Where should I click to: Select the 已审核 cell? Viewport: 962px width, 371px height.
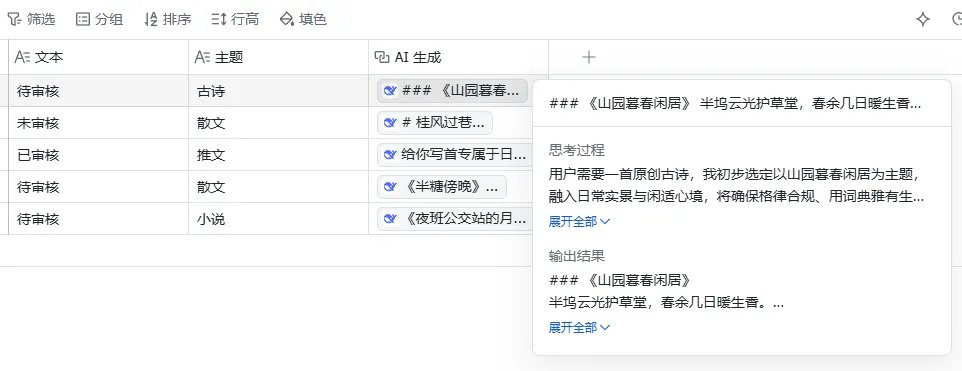(x=98, y=155)
